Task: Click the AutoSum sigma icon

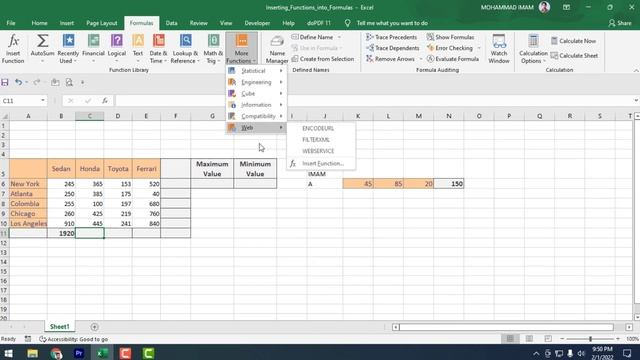Action: click(x=42, y=41)
